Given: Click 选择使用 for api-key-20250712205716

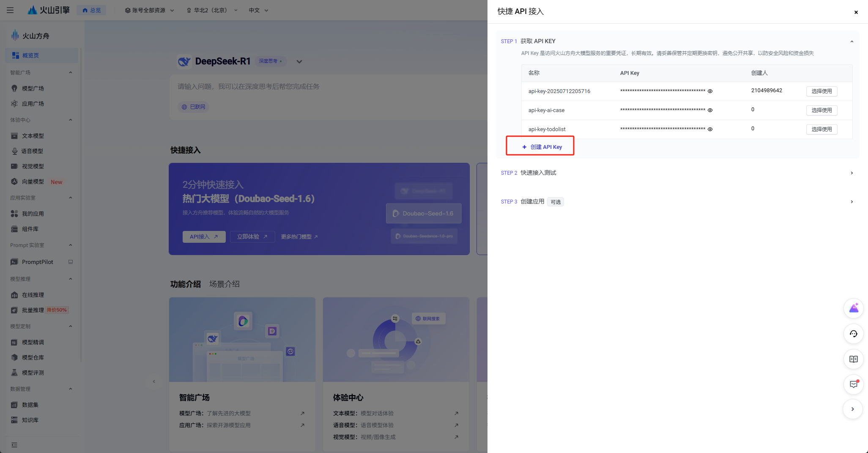Looking at the screenshot, I should tap(821, 91).
